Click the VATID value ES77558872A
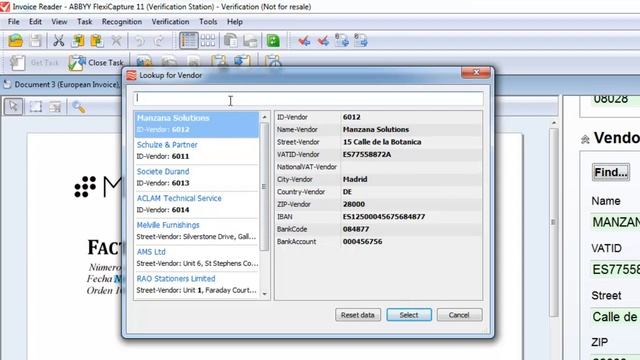Screen dimensions: 640x360 click(367, 155)
